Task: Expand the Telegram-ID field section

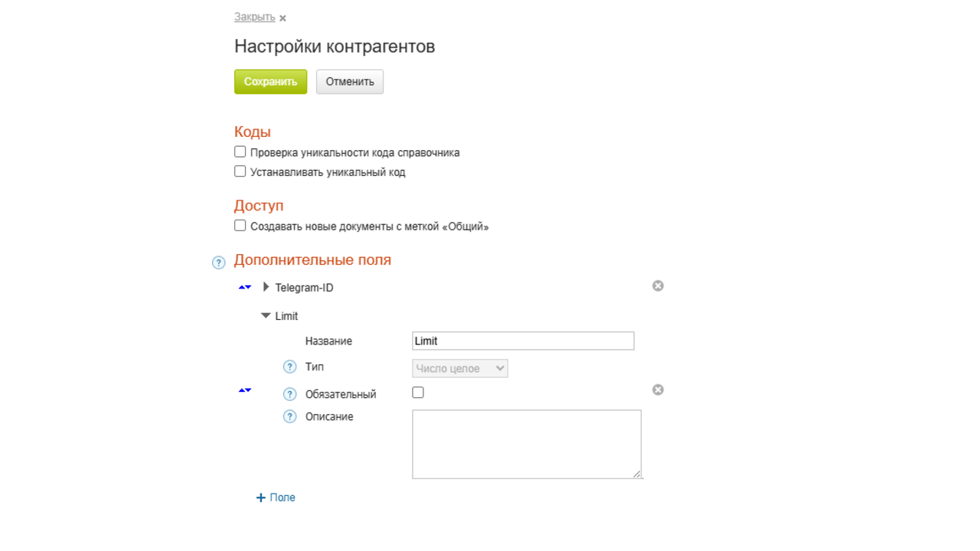Action: tap(266, 287)
